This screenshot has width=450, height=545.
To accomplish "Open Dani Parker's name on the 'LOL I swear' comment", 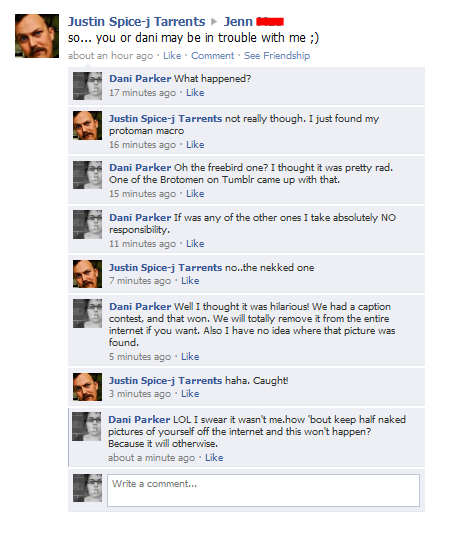I will coord(139,420).
